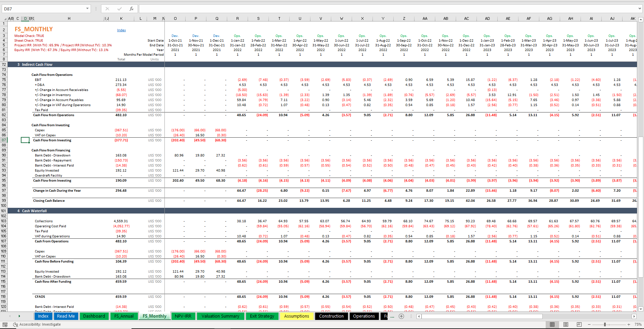Switch to Page Layout view icon

tap(566, 325)
